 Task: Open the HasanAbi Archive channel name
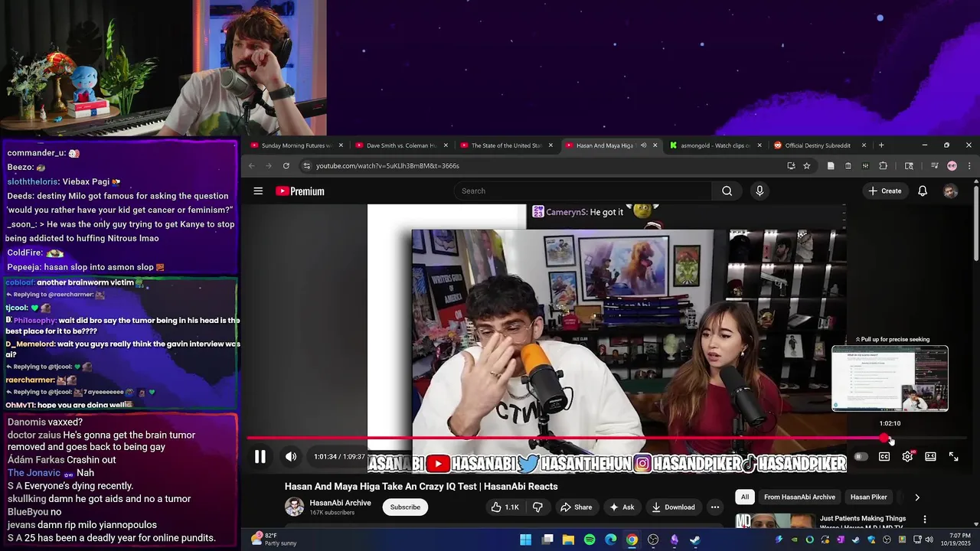(x=340, y=503)
